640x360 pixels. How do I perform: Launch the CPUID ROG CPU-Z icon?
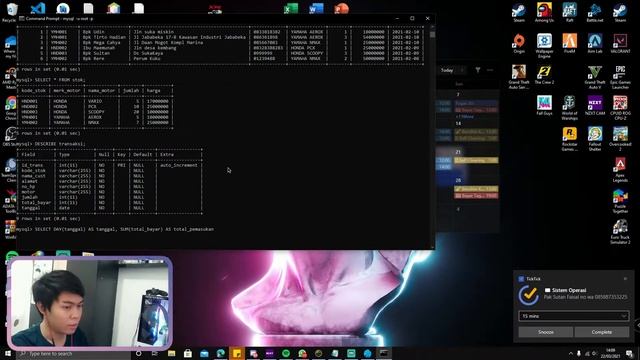tap(620, 108)
